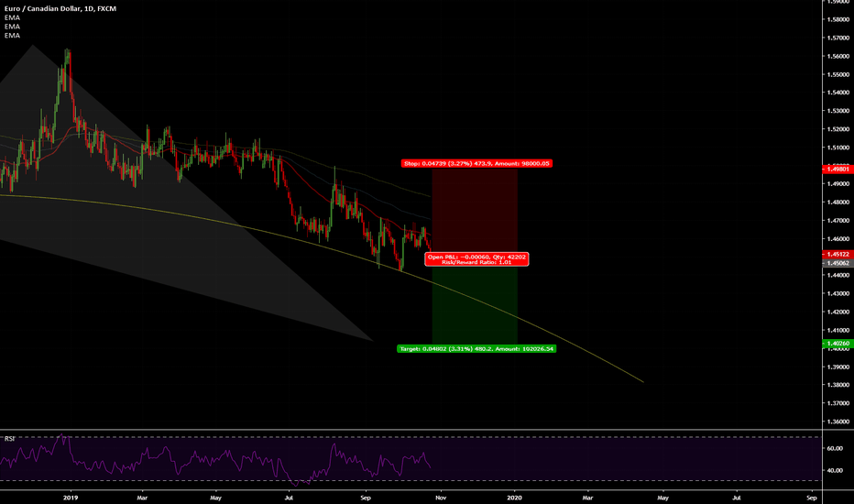Click the 1.46000 price axis label
The width and height of the screenshot is (854, 504).
click(x=838, y=239)
